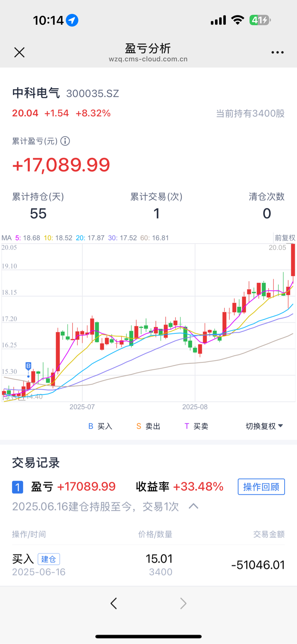Image resolution: width=297 pixels, height=644 pixels.
Task: Tap the latest tall red candlestick
Action: point(293,260)
